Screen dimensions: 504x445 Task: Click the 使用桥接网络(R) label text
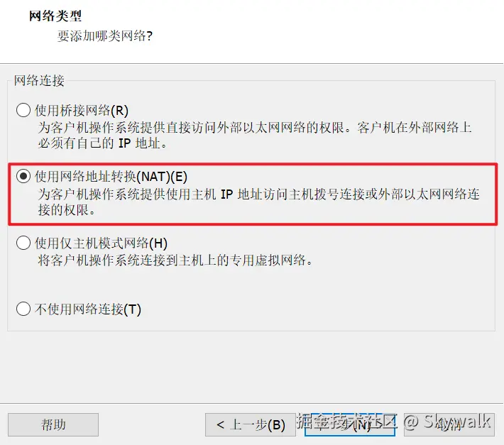(x=82, y=111)
